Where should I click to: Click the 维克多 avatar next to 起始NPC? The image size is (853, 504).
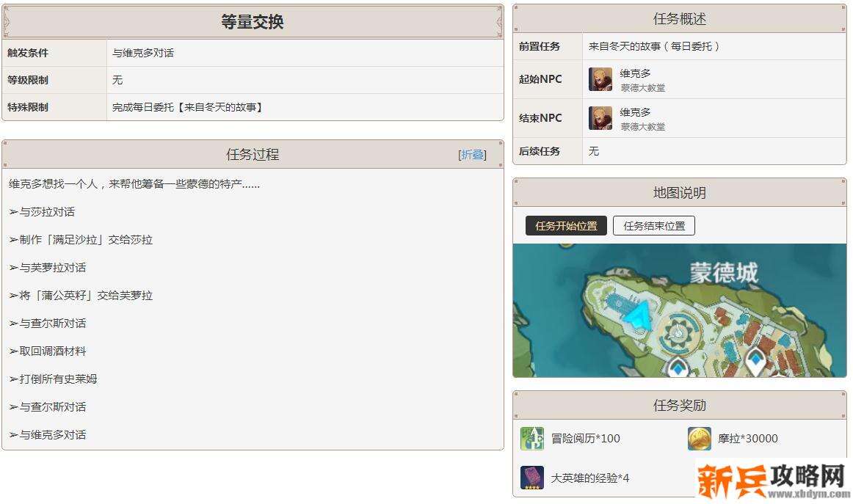pos(599,80)
